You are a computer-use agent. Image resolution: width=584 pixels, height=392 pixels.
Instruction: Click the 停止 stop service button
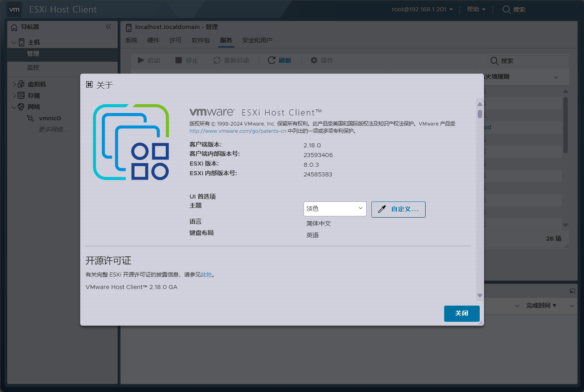(187, 60)
